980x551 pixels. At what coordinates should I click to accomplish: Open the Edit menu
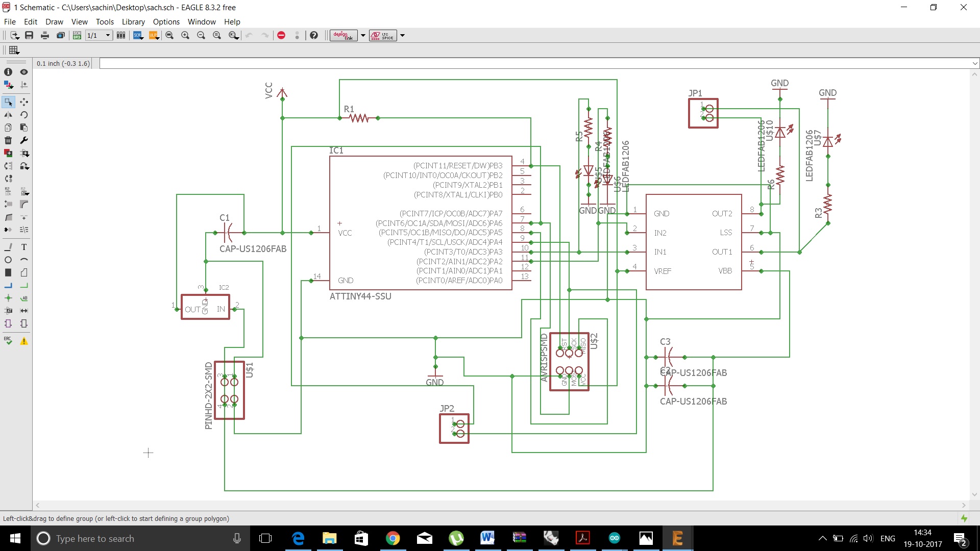coord(31,21)
